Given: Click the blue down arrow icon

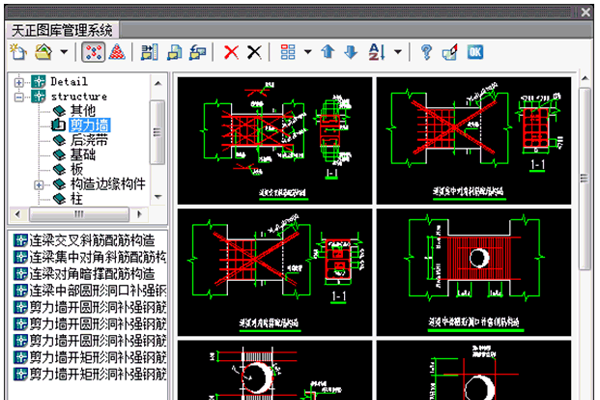Looking at the screenshot, I should pos(351,52).
